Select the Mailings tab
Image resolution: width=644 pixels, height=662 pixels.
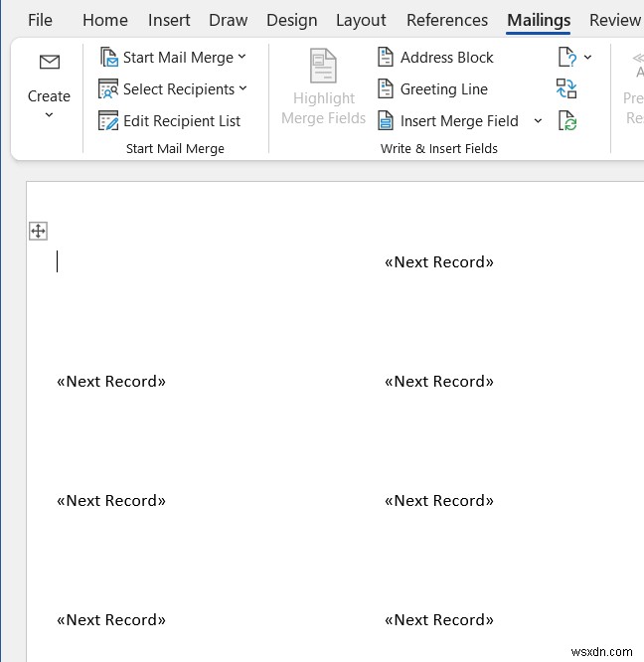(x=539, y=20)
